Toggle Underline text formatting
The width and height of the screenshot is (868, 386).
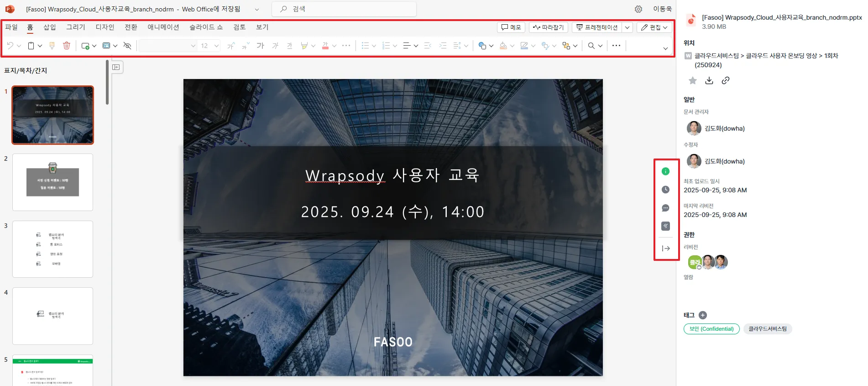[290, 46]
